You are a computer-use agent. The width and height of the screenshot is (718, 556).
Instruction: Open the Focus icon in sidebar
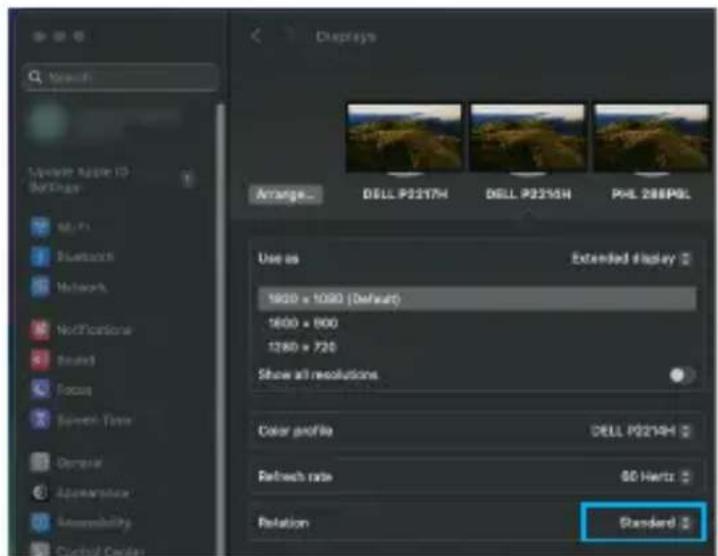[x=40, y=390]
